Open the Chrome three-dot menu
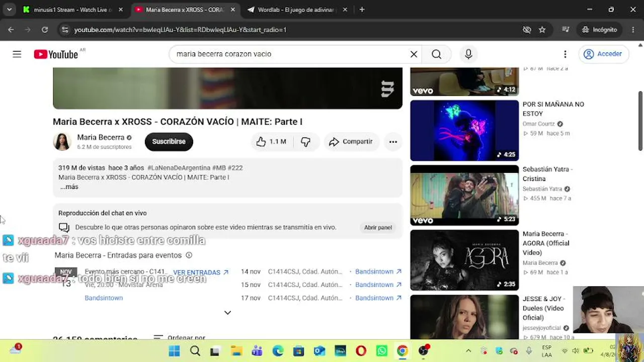644x362 pixels. coord(633,30)
